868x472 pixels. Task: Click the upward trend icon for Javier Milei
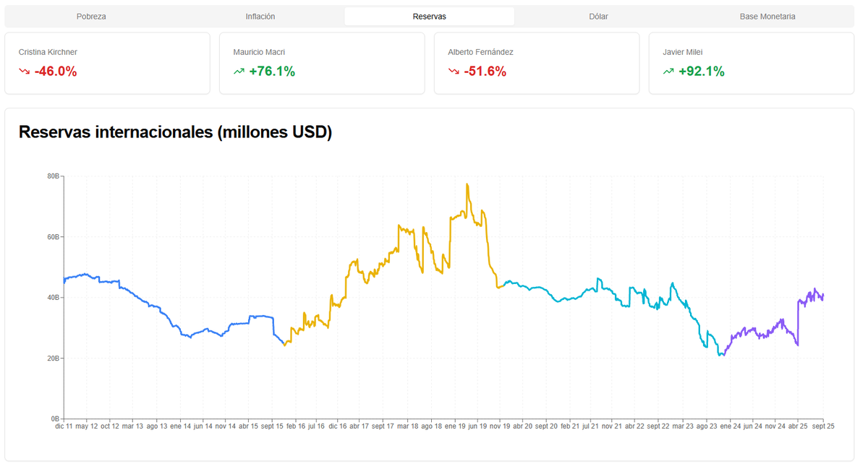point(669,72)
